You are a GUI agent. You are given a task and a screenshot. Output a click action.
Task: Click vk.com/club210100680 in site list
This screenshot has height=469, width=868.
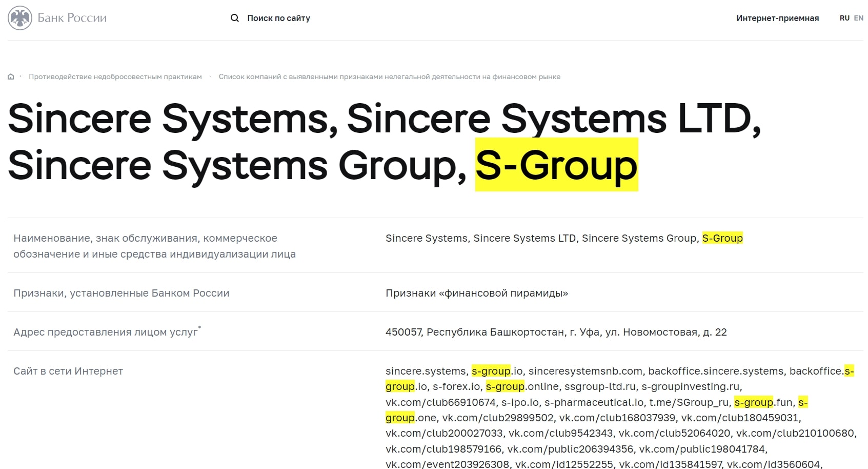pyautogui.click(x=795, y=433)
